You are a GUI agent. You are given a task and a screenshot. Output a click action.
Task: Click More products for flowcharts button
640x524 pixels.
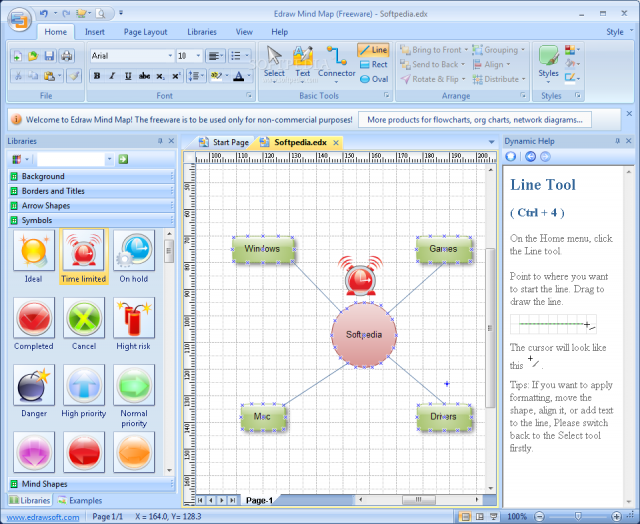click(475, 120)
